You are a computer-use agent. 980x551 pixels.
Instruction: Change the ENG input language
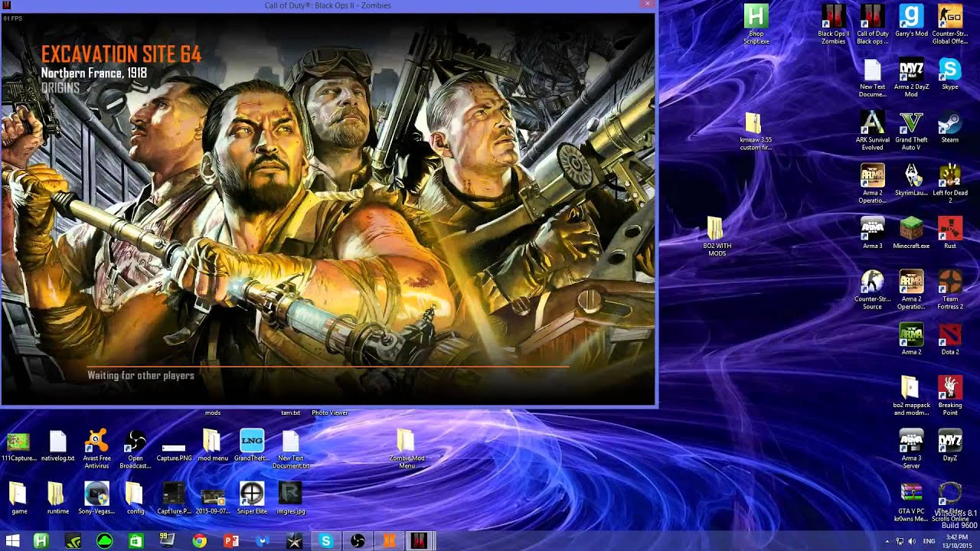click(x=929, y=541)
